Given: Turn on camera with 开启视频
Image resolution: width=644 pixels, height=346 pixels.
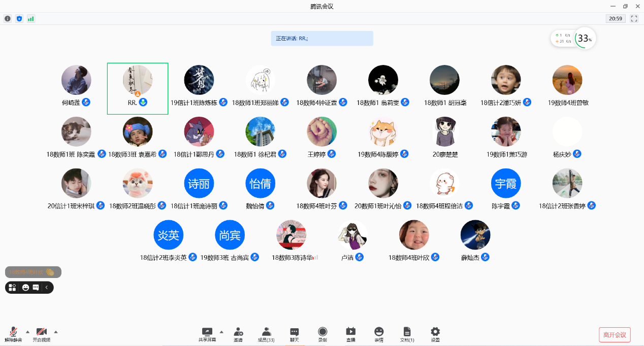Looking at the screenshot, I should pyautogui.click(x=42, y=334).
